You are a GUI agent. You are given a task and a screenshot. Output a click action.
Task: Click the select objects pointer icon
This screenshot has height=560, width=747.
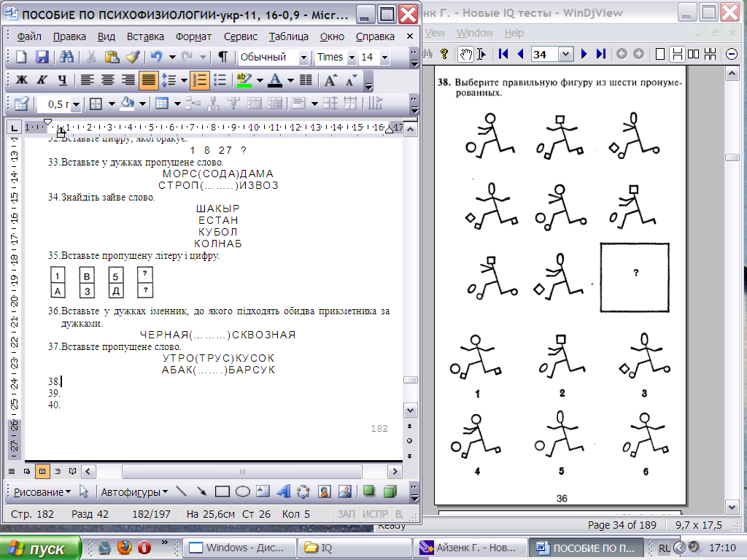[x=84, y=491]
